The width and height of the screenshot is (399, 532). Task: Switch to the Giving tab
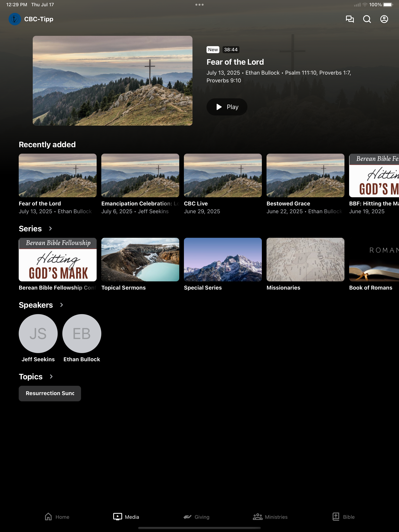(x=196, y=517)
